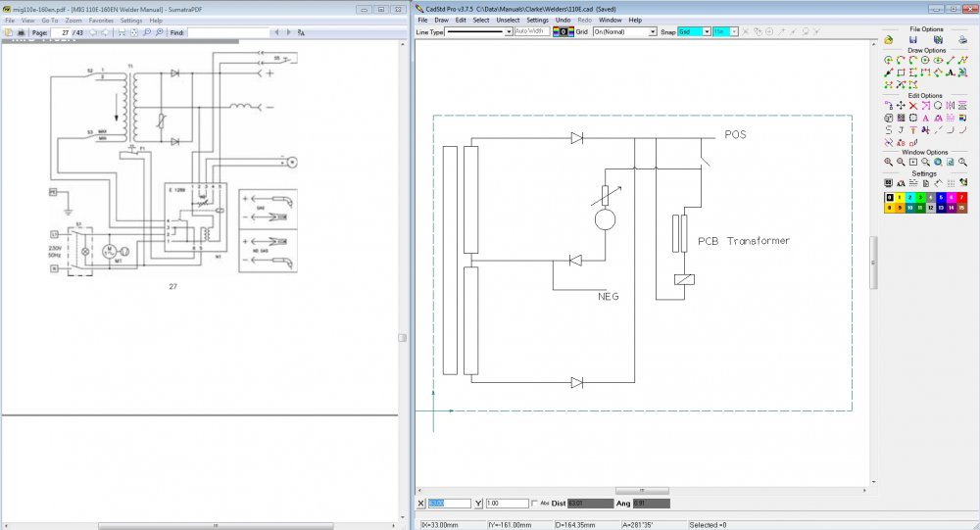Click the zoom out magnifier in SumatraPDF toolbar
Screen dimensions: 980x530
(x=146, y=32)
